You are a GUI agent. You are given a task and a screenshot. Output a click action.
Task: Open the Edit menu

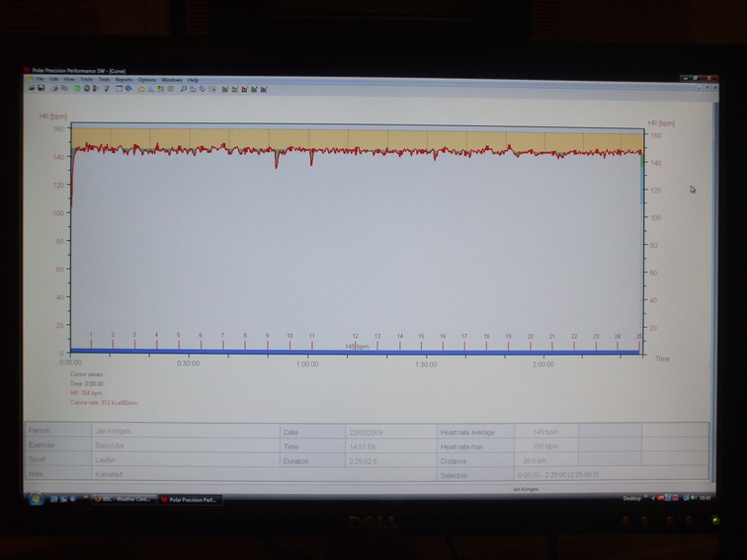[x=53, y=79]
